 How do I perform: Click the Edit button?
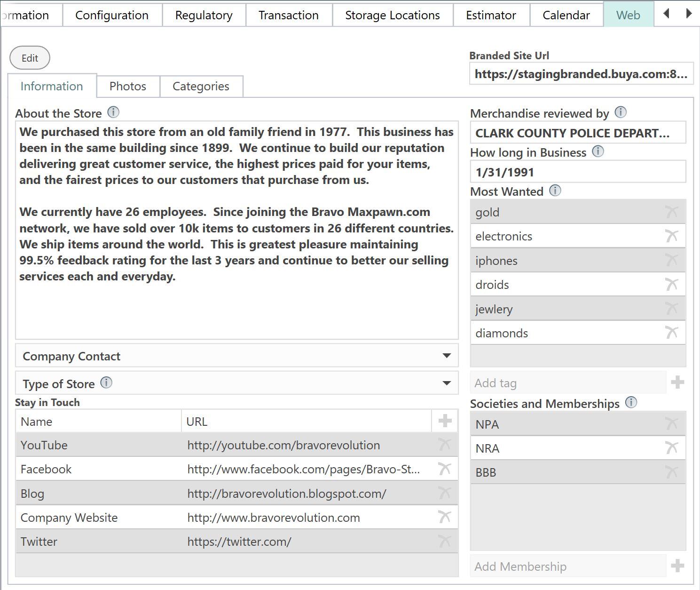pos(30,58)
